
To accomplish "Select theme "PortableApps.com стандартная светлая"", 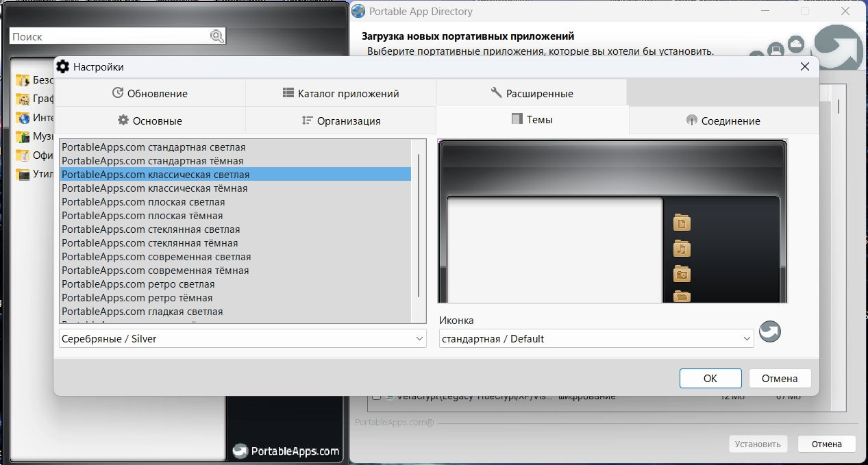I will click(236, 147).
